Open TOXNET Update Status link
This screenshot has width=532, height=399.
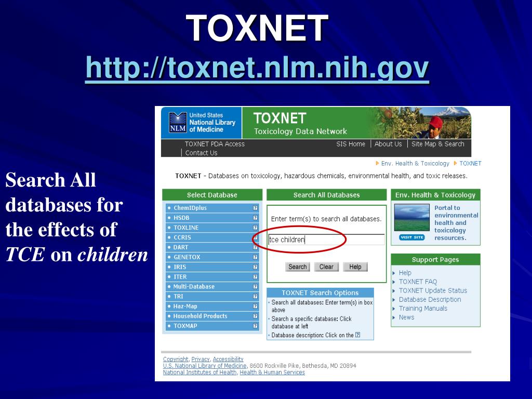point(433,290)
